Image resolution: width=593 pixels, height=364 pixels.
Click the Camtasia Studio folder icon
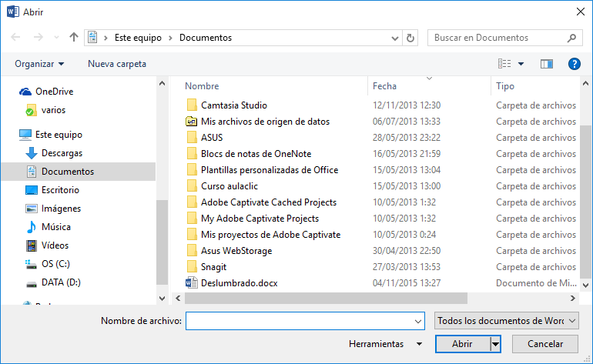pyautogui.click(x=192, y=105)
